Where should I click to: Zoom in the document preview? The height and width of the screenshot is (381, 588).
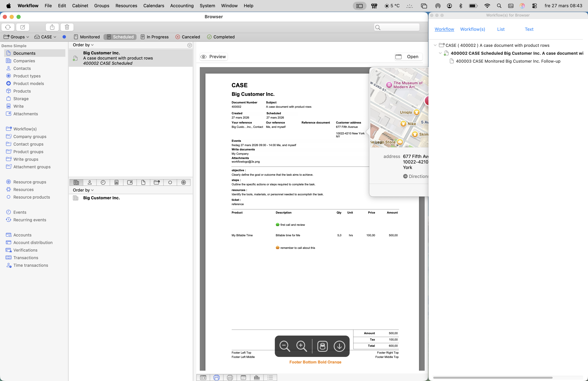click(x=302, y=346)
